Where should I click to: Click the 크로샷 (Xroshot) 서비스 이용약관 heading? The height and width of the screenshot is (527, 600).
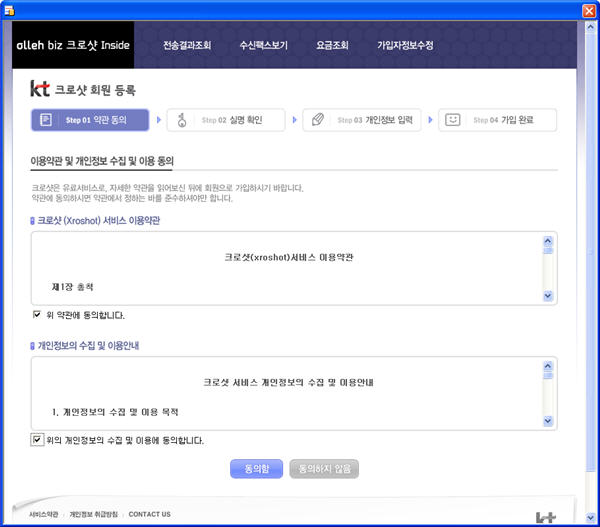click(x=98, y=220)
